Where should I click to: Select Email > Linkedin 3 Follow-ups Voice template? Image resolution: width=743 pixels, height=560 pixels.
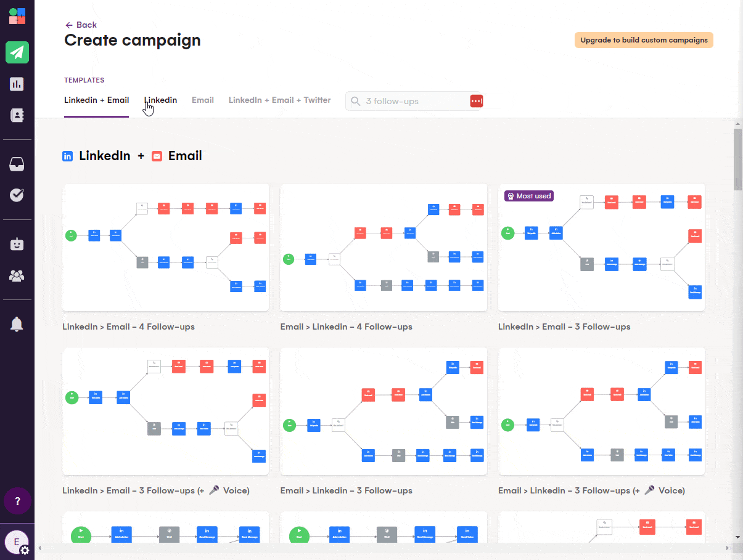[601, 411]
